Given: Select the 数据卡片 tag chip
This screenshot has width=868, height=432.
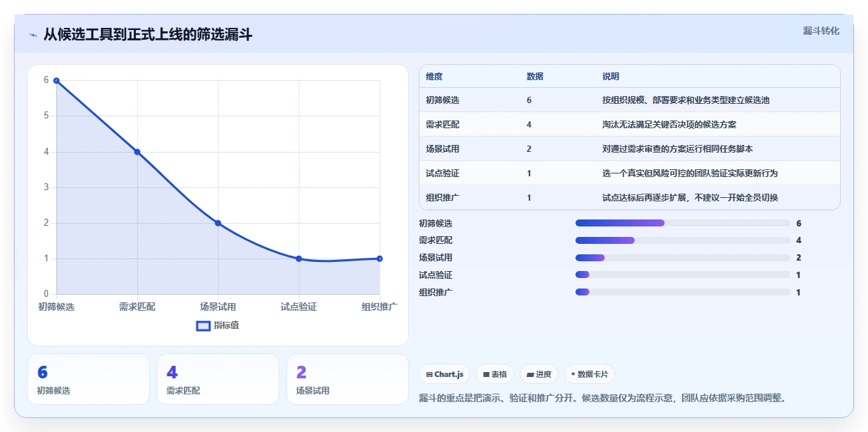Looking at the screenshot, I should click(x=589, y=374).
